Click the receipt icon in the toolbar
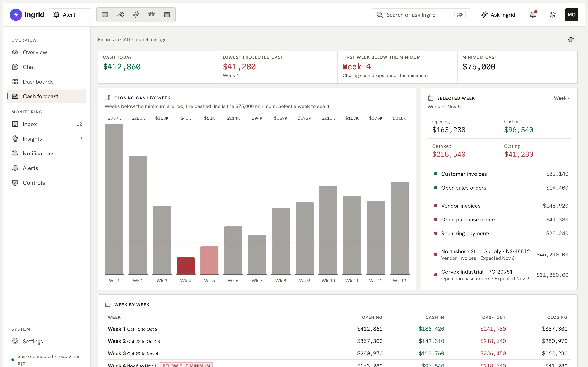The image size is (588, 367). click(105, 15)
